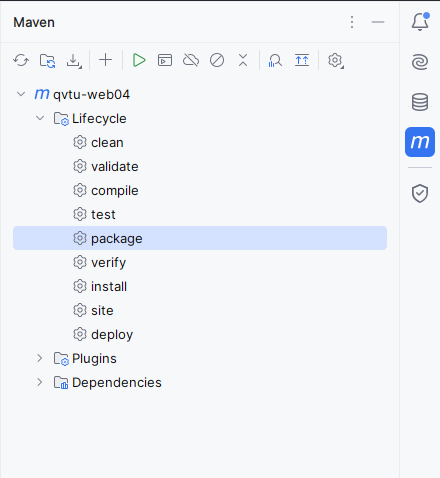This screenshot has width=440, height=478.
Task: Click Collapse All icon in toolbar
Action: coord(243,60)
